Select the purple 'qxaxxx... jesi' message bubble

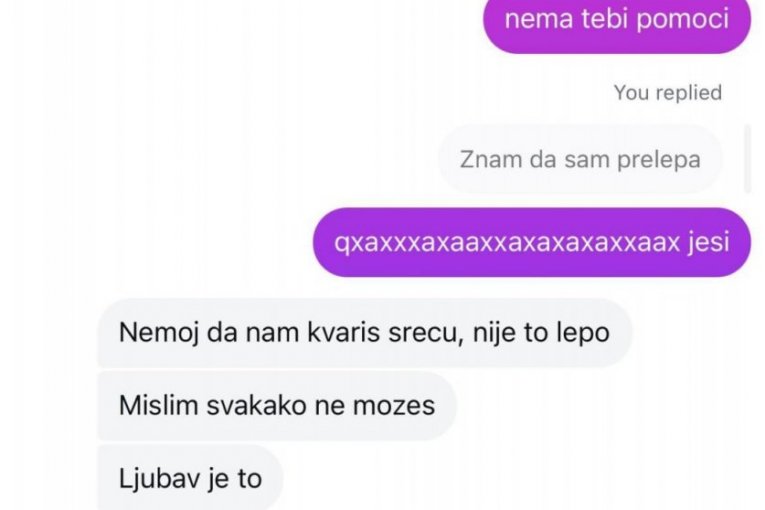532,243
